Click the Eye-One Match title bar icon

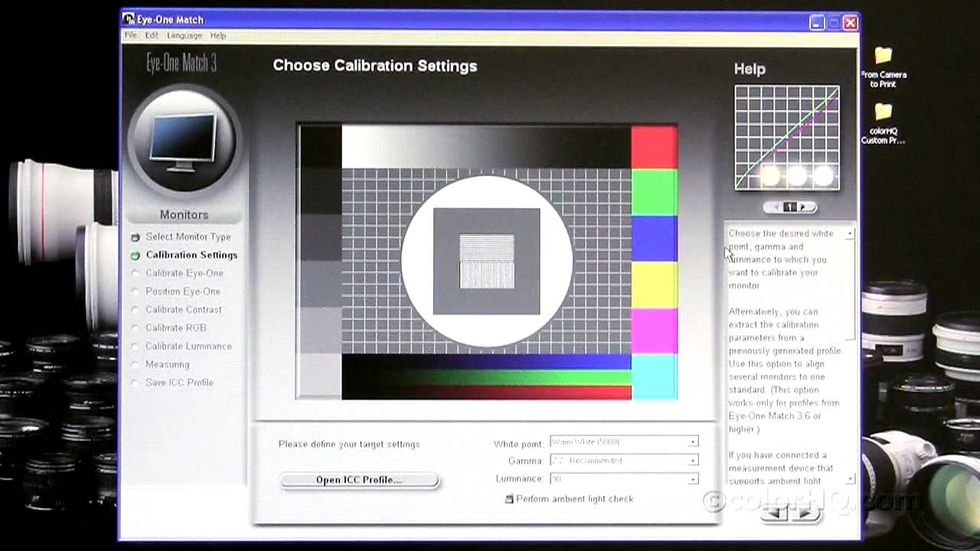tap(129, 20)
